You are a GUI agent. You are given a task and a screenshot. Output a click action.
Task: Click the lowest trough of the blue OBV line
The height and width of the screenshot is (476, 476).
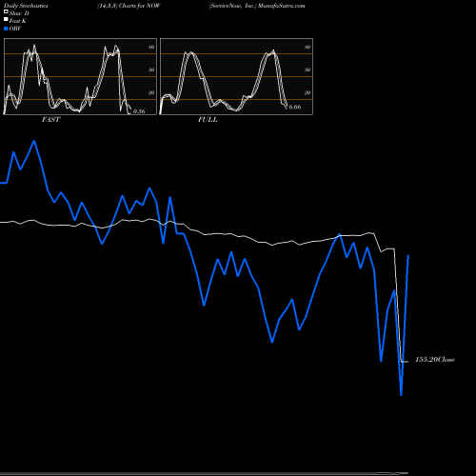[401, 395]
